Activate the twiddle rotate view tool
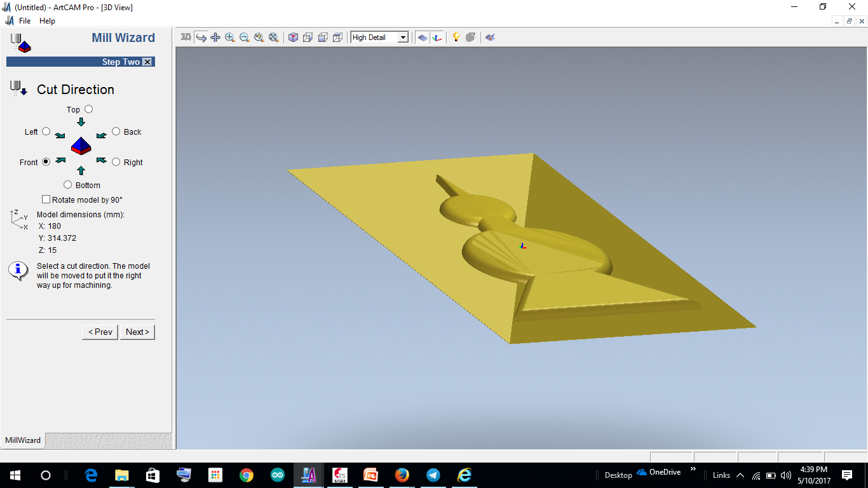The height and width of the screenshot is (488, 868). (201, 37)
